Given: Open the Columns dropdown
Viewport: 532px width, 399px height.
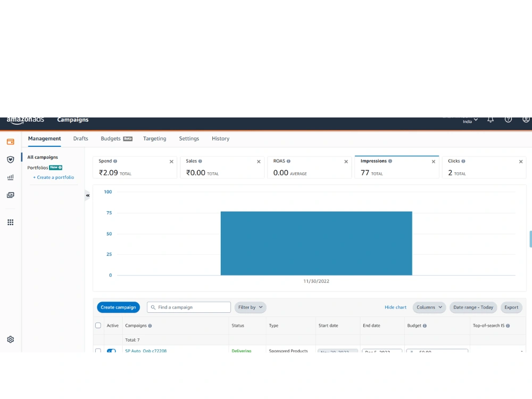Looking at the screenshot, I should pos(429,307).
